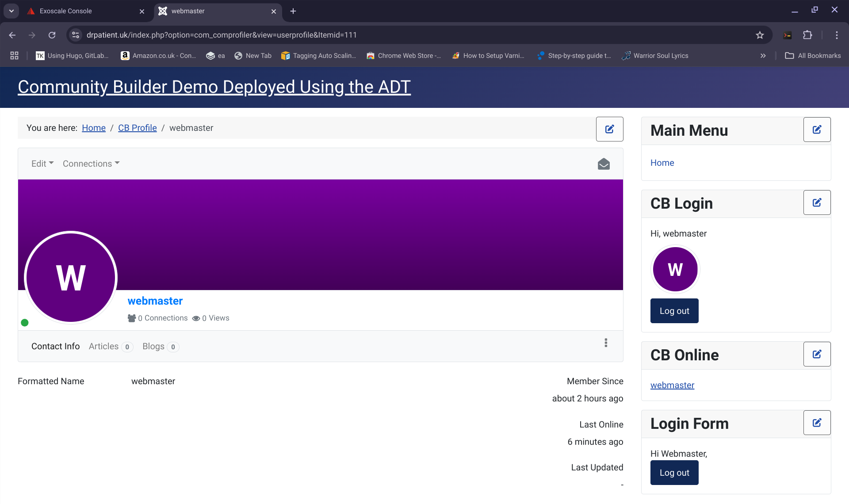Show more hidden bookmarks chevron
The width and height of the screenshot is (849, 504).
763,56
